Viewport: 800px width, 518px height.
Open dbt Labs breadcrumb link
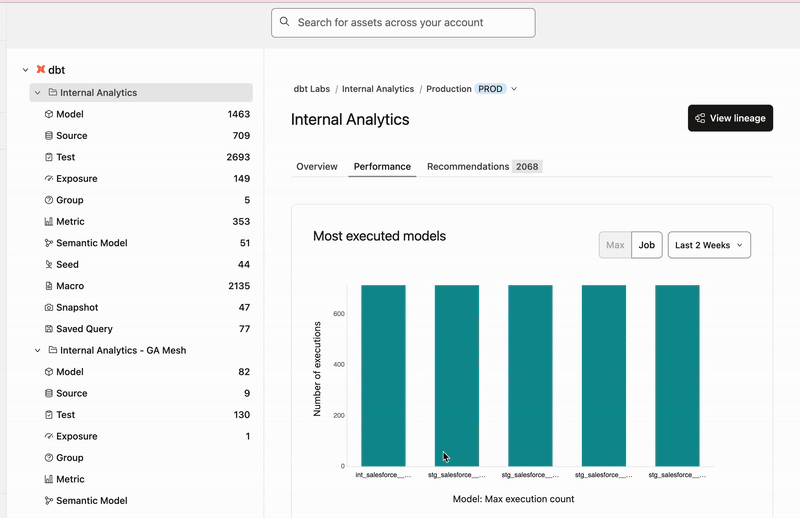click(312, 89)
